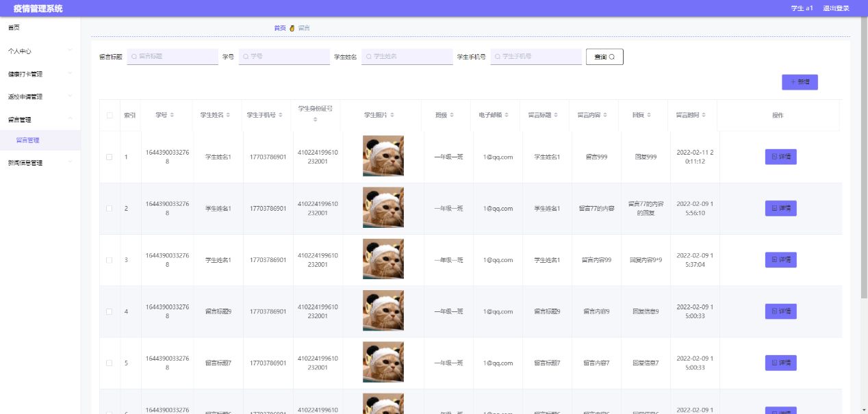
Task: Click the 留言 breadcrumb item
Action: 304,28
